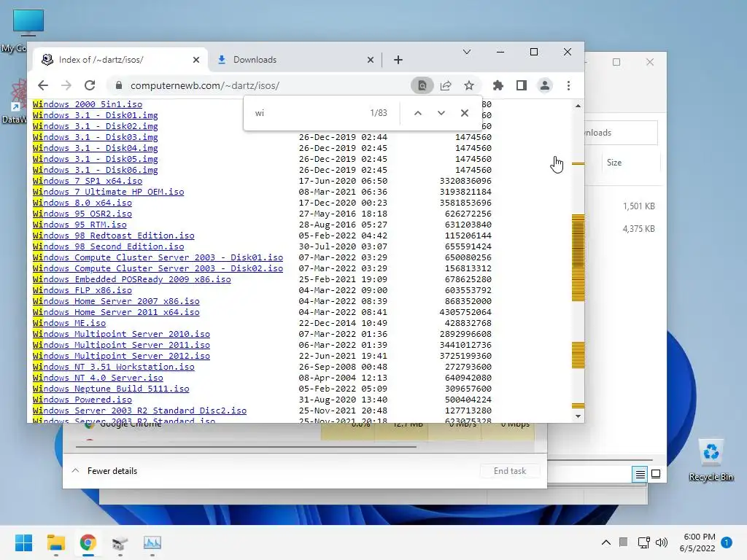This screenshot has width=747, height=560.
Task: Reload the page in Chrome
Action: click(x=90, y=86)
